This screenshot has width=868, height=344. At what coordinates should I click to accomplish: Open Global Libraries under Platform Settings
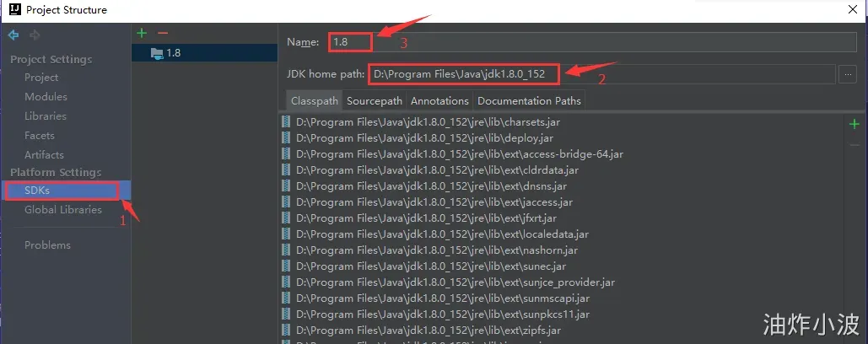tap(63, 210)
